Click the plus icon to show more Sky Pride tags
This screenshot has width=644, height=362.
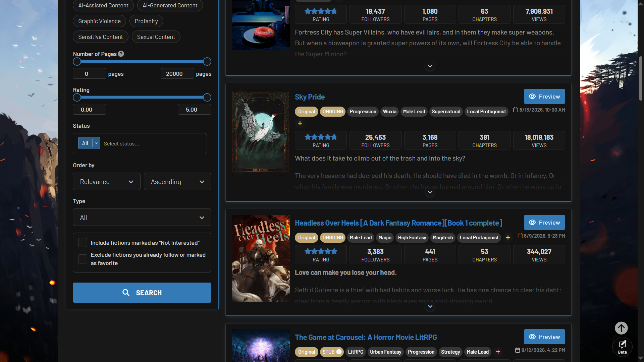(300, 123)
